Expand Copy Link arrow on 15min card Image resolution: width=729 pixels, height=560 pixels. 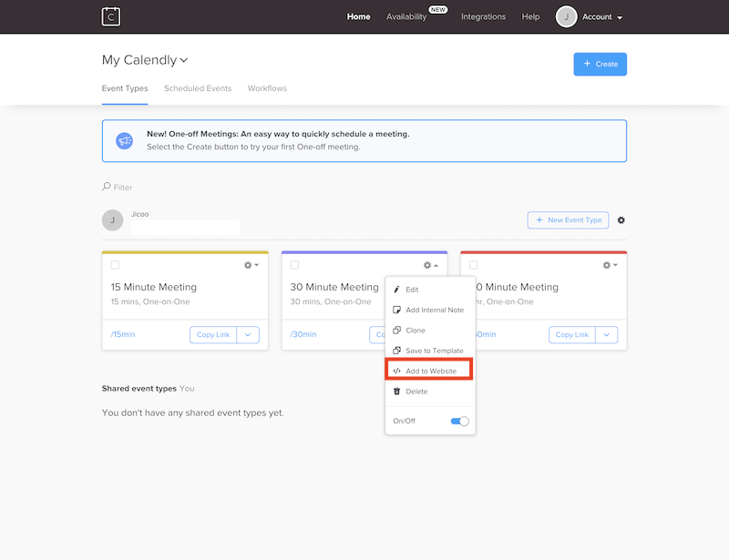point(248,334)
